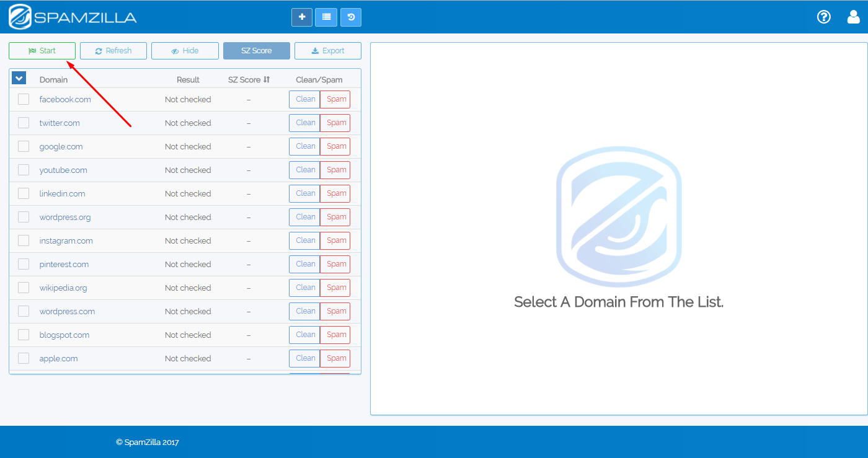Screen dimensions: 868x458
Task: Mark twitter.com as Clean
Action: (305, 123)
